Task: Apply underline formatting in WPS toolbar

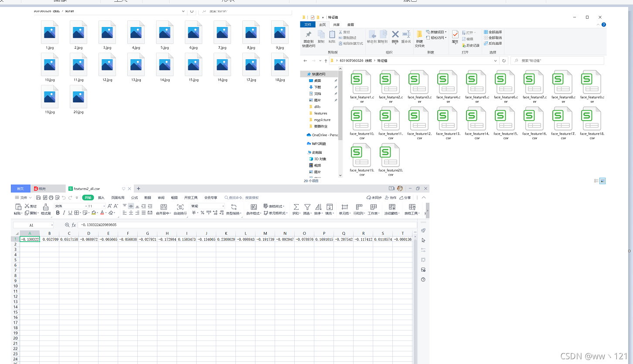Action: tap(70, 213)
